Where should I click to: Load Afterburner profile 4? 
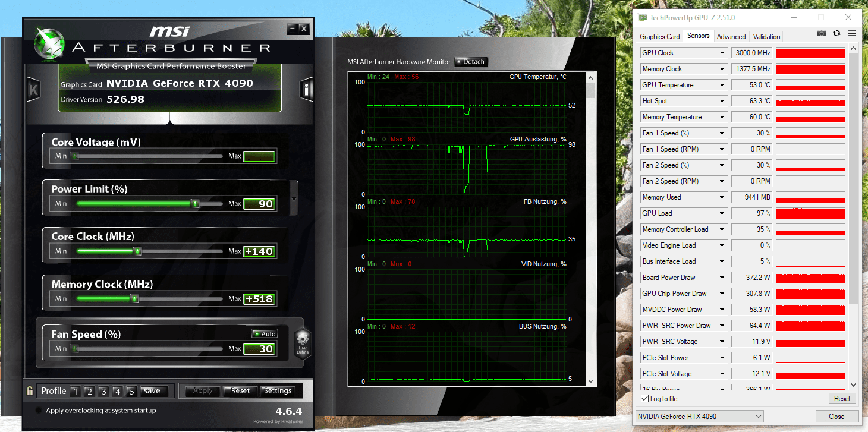(118, 391)
